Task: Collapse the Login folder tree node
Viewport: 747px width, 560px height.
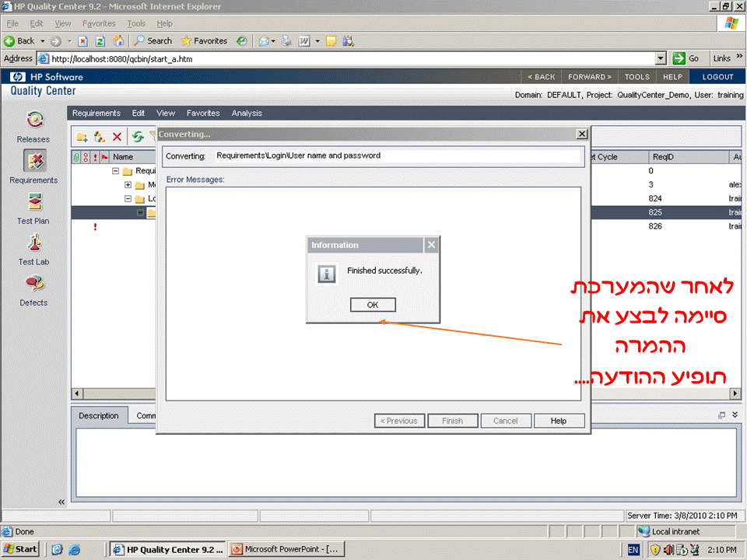Action: point(128,198)
